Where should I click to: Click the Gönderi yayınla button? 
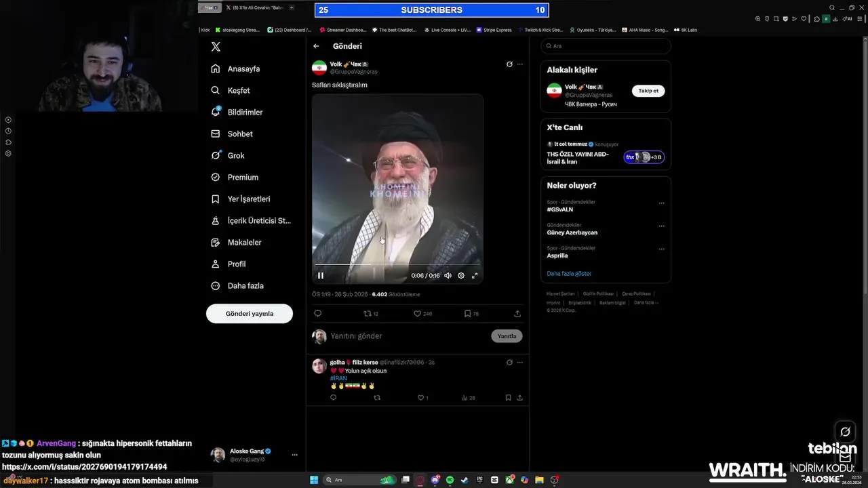(250, 314)
